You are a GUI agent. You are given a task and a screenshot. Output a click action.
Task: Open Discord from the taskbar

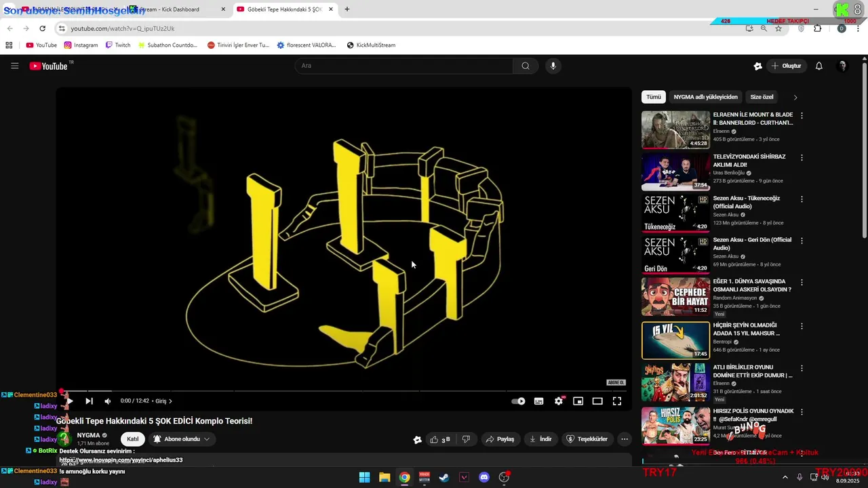(x=484, y=477)
